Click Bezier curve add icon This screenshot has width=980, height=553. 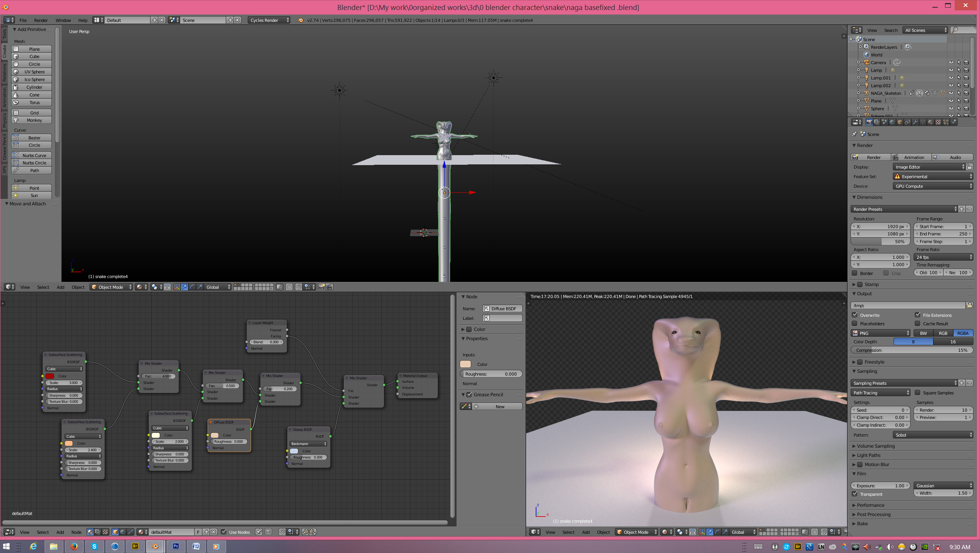pos(16,137)
